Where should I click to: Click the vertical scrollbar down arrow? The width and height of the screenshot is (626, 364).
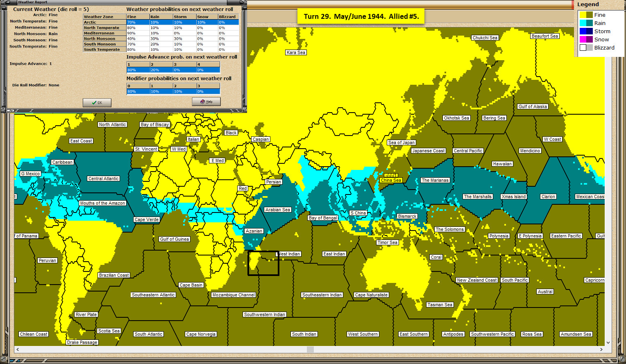pyautogui.click(x=608, y=343)
